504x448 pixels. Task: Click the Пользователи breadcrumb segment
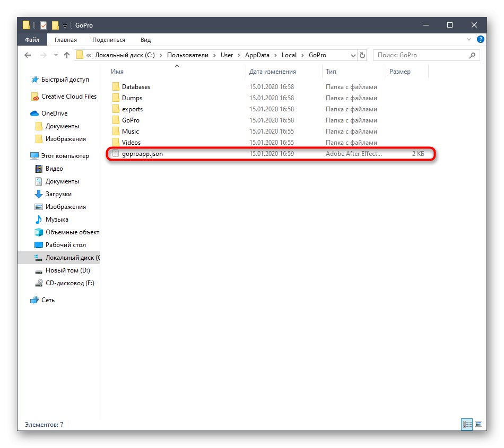(x=188, y=55)
